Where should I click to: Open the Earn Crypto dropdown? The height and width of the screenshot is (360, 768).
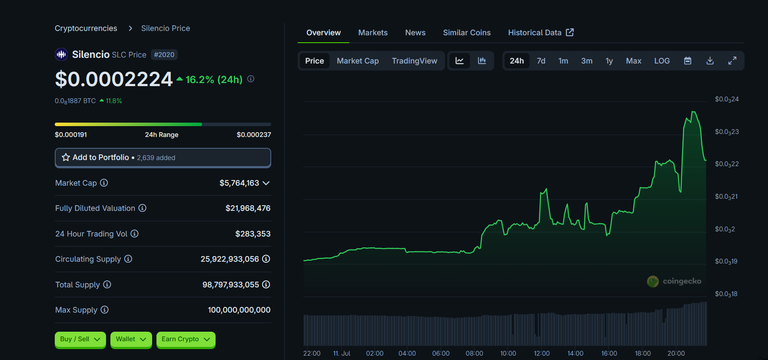[186, 339]
